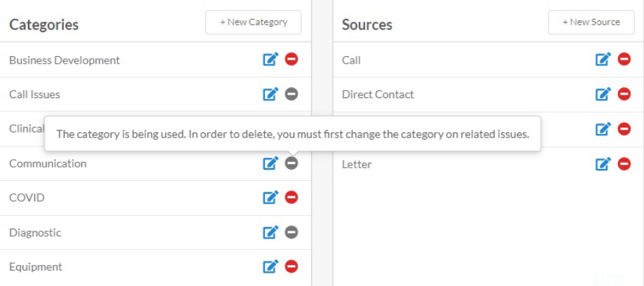Image resolution: width=644 pixels, height=286 pixels.
Task: Edit the Business Development category
Action: [x=270, y=60]
